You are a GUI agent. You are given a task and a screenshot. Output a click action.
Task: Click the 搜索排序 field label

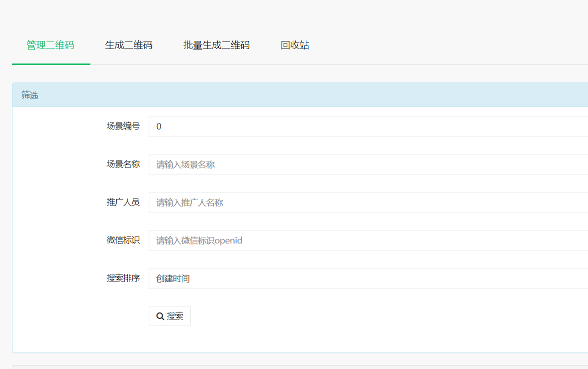[123, 278]
